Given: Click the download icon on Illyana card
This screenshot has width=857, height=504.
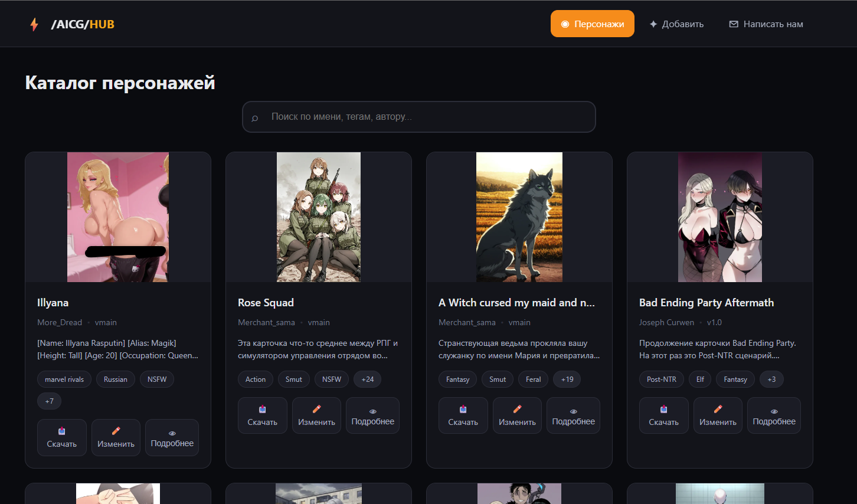Looking at the screenshot, I should (x=62, y=431).
